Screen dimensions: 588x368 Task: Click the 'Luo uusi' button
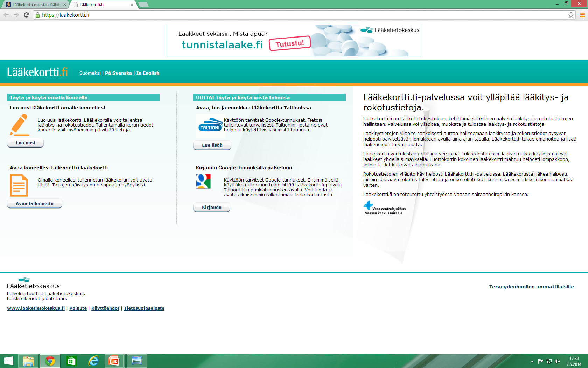[26, 143]
